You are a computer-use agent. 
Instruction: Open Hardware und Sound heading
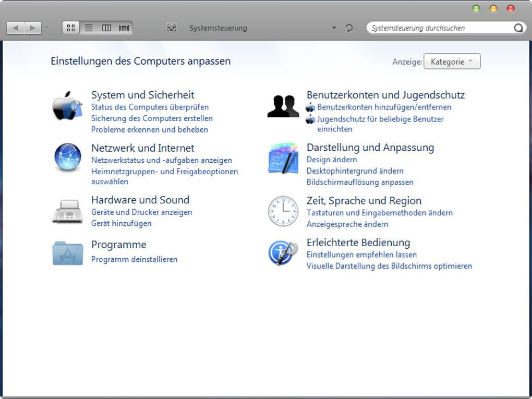140,200
